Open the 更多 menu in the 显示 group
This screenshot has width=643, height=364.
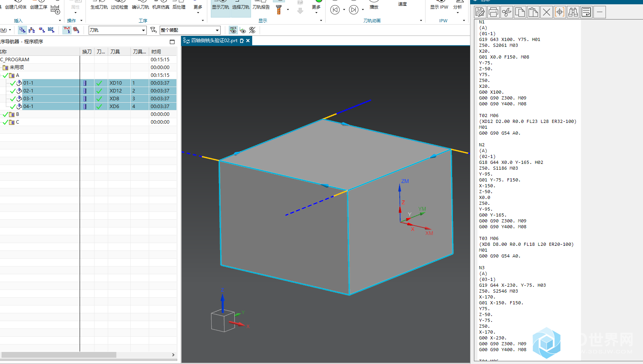pos(316,8)
